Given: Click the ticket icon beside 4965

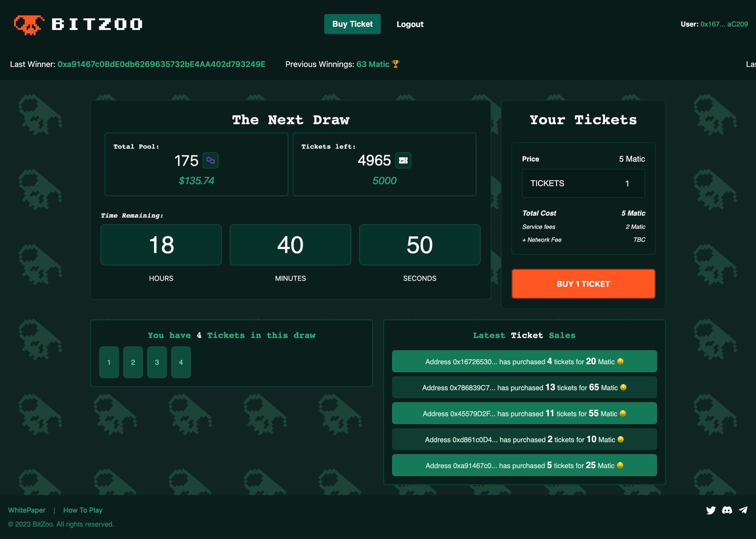Looking at the screenshot, I should (x=403, y=161).
